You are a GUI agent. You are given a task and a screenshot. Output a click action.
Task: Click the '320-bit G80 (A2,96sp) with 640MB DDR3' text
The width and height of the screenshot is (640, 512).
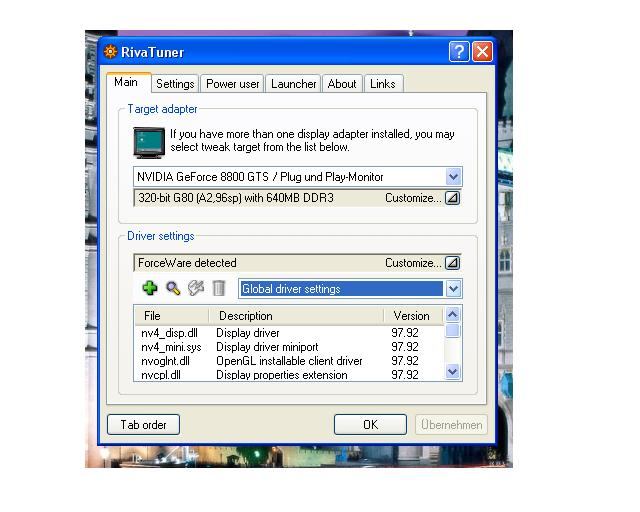236,198
